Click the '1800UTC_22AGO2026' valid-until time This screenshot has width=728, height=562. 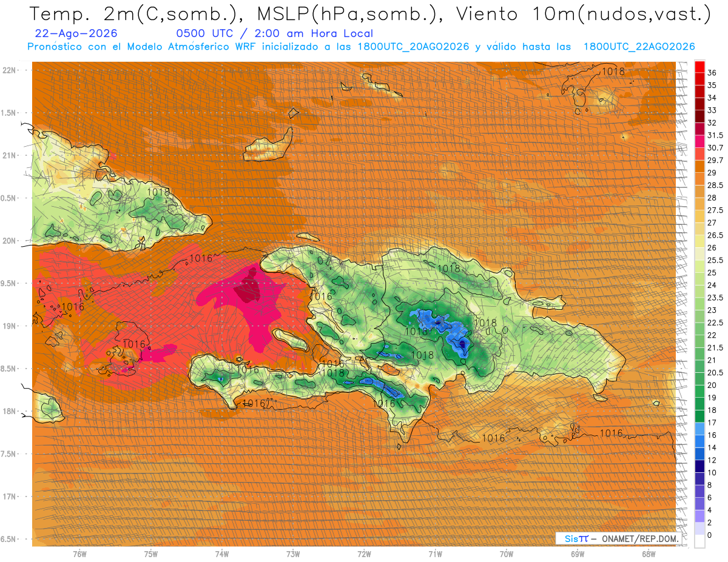(x=639, y=47)
